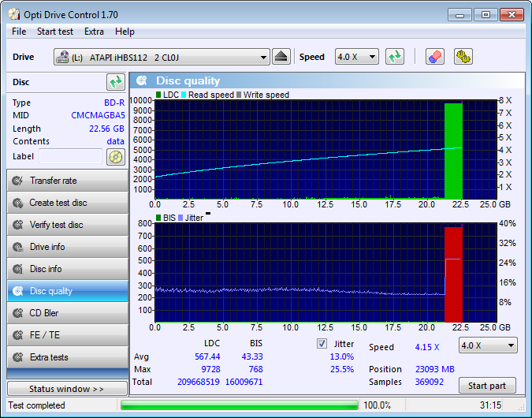Click the Status window >> button

(67, 389)
